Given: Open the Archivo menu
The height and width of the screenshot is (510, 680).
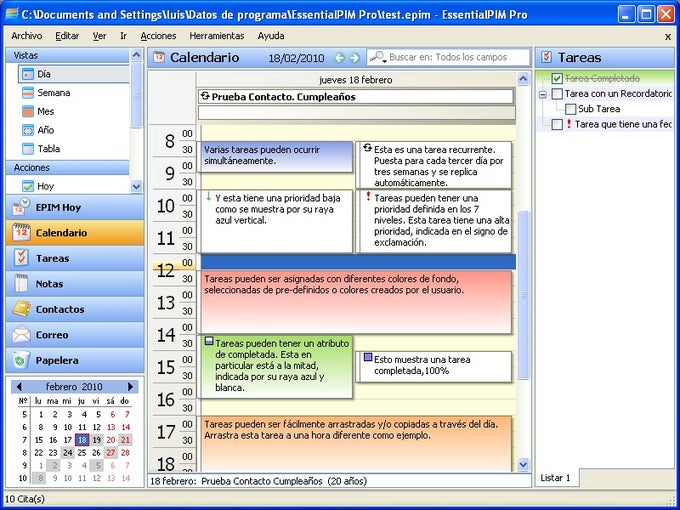Looking at the screenshot, I should (26, 36).
